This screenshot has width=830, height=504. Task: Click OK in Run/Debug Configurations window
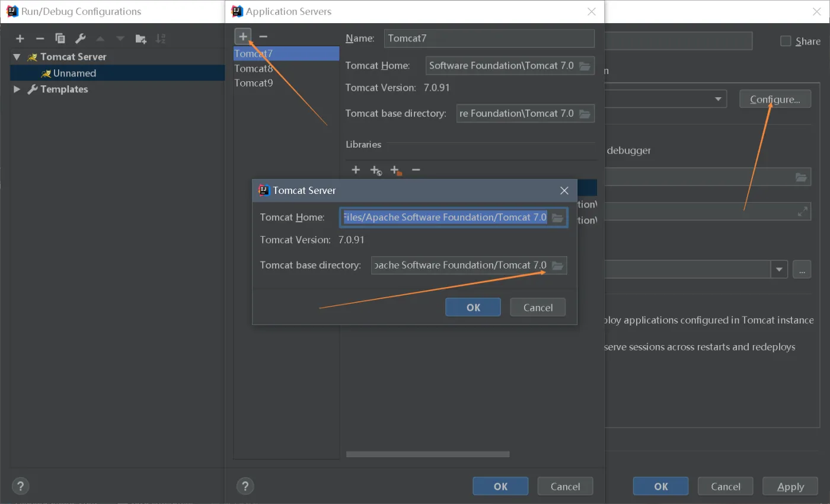[x=661, y=486]
